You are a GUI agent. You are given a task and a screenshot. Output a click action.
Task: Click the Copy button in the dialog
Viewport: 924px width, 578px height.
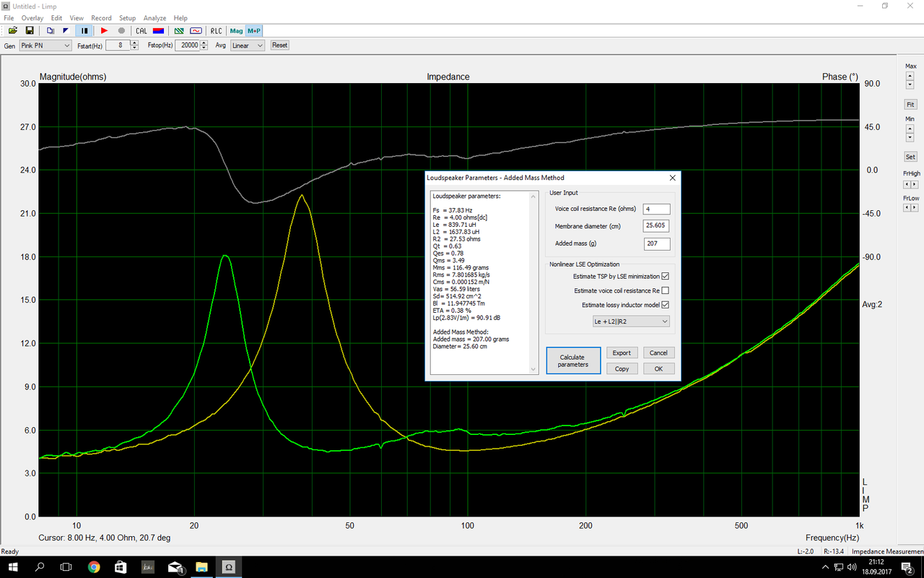(622, 368)
